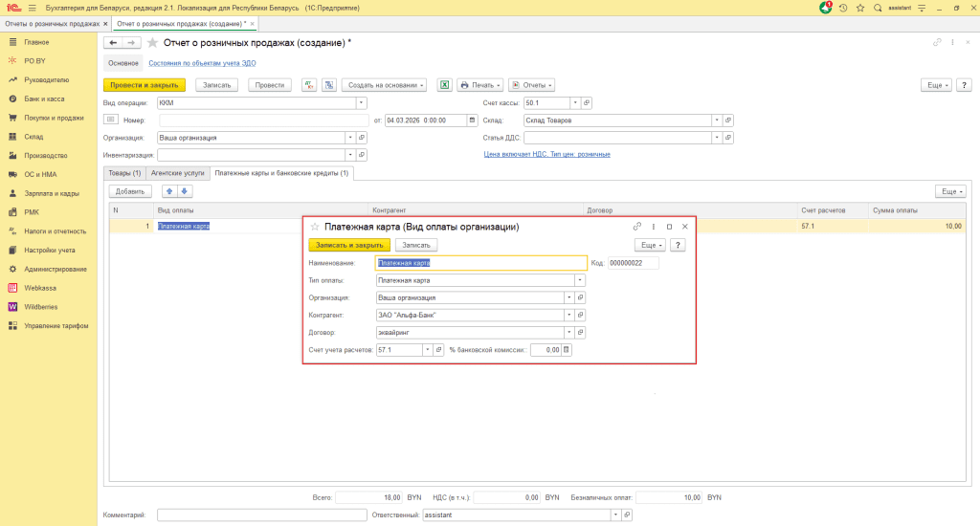Click the green Excel export icon in toolbar
Viewport: 980px width, 526px height.
pos(444,85)
